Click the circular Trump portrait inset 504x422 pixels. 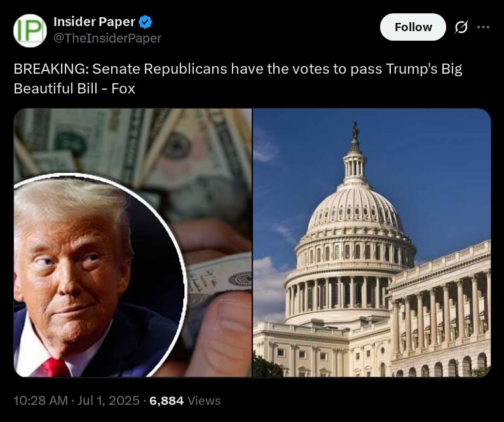98,275
